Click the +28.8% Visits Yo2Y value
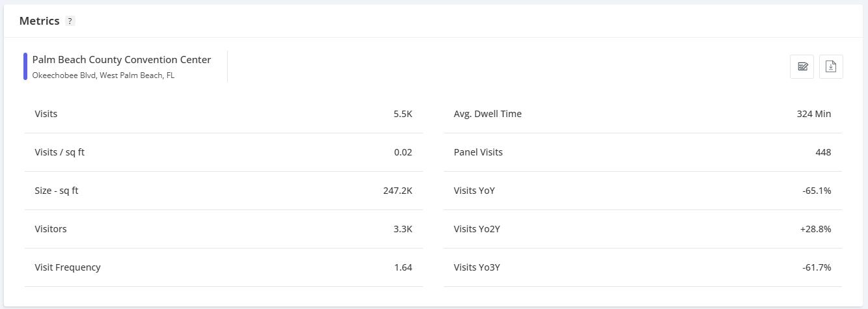 click(815, 229)
